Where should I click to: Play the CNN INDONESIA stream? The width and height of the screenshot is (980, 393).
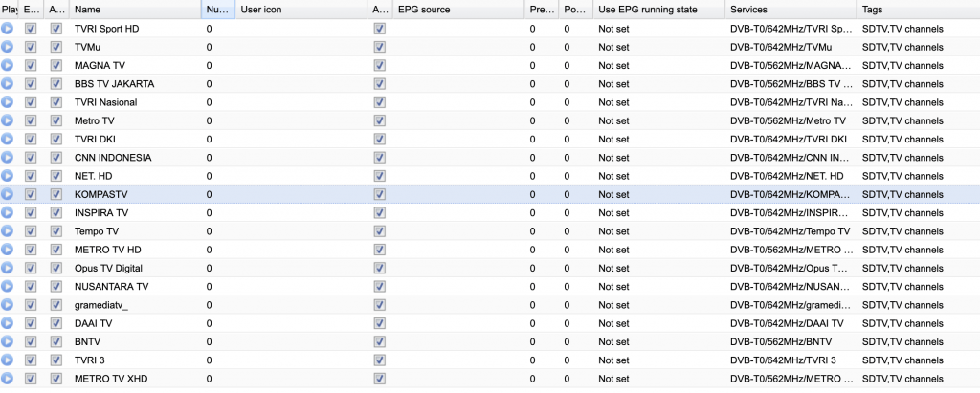tap(8, 158)
